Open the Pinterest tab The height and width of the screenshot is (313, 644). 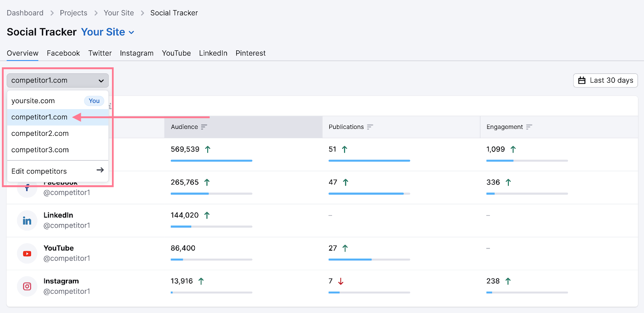coord(250,53)
